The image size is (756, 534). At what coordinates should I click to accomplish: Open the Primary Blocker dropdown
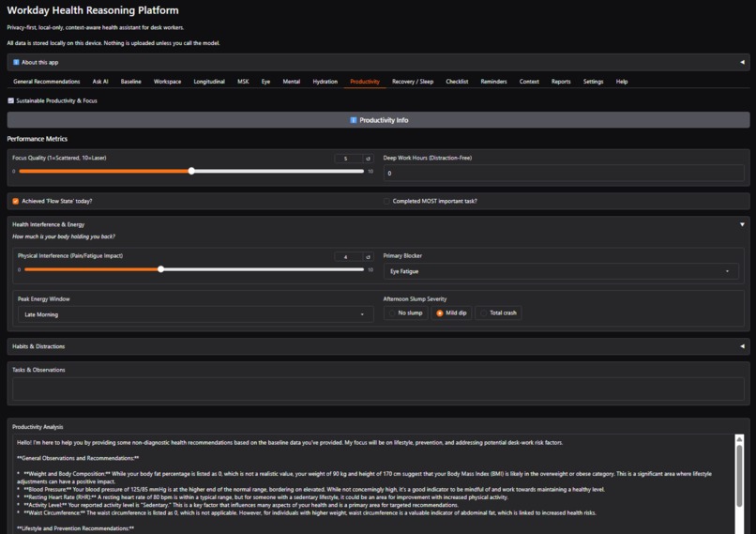pos(561,271)
